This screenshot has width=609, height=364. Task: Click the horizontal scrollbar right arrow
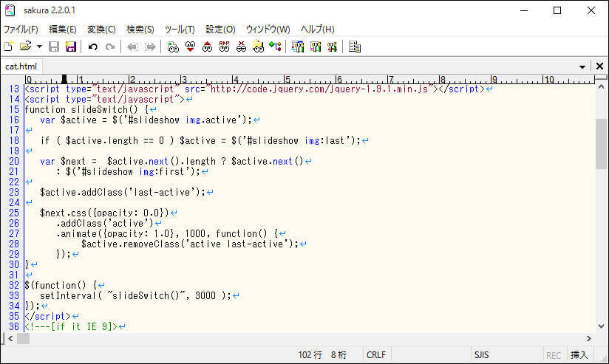(x=589, y=338)
